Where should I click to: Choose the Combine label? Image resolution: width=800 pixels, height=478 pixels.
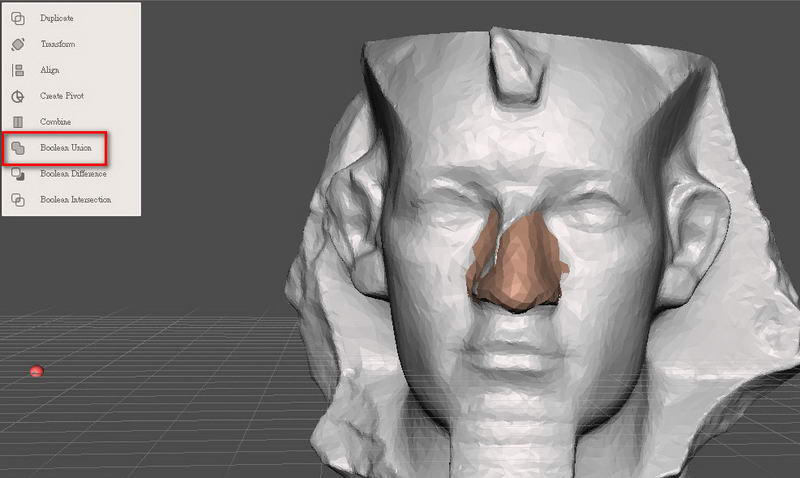pos(56,122)
